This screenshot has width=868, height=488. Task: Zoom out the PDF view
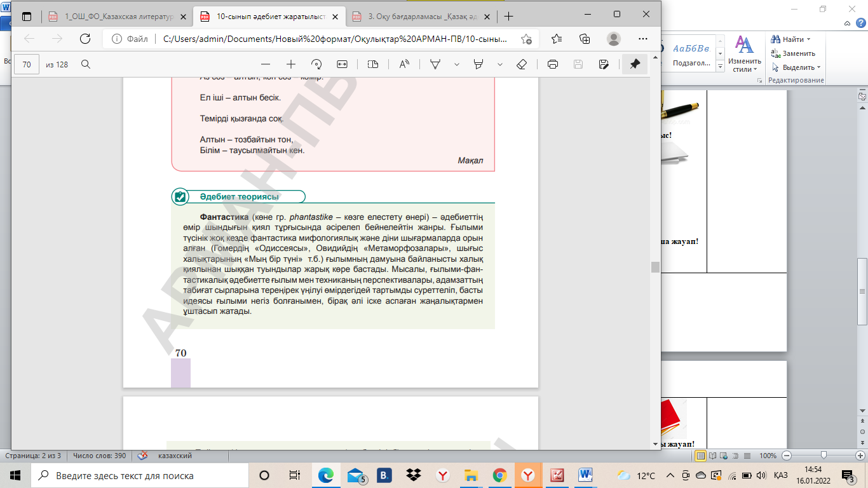266,64
